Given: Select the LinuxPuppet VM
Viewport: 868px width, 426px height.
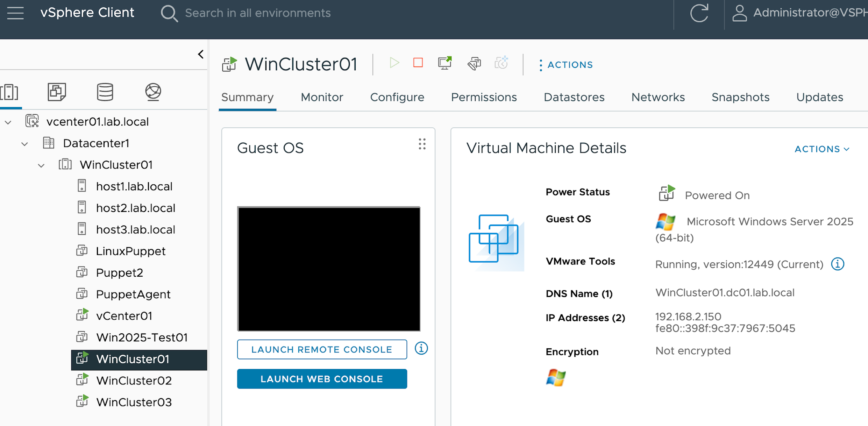Looking at the screenshot, I should point(130,251).
